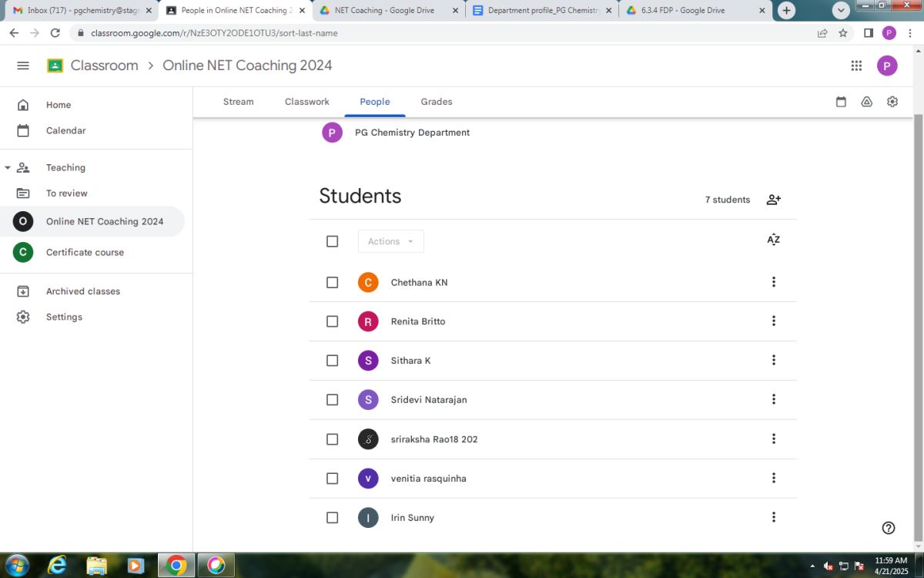Open the Google apps grid
This screenshot has height=578, width=924.
coord(856,66)
